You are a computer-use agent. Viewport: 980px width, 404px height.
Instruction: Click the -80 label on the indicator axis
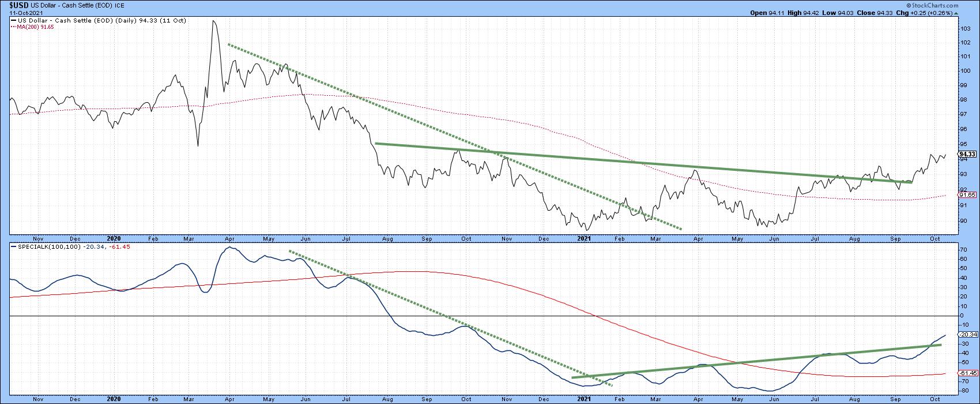click(x=964, y=391)
